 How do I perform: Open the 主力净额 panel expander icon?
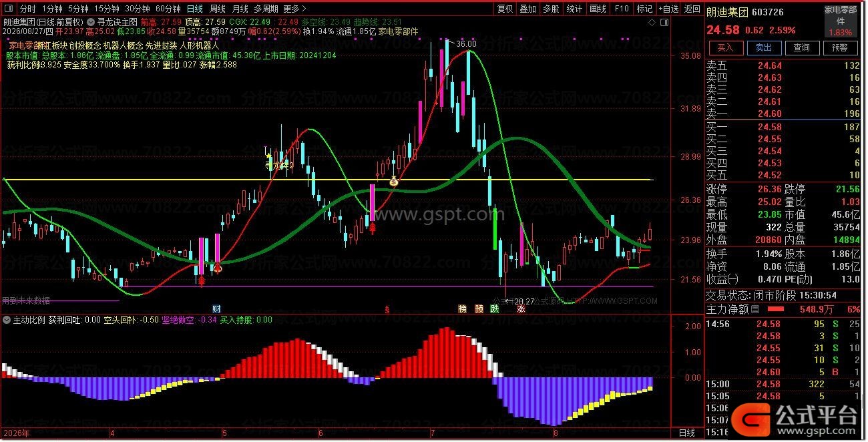[755, 309]
